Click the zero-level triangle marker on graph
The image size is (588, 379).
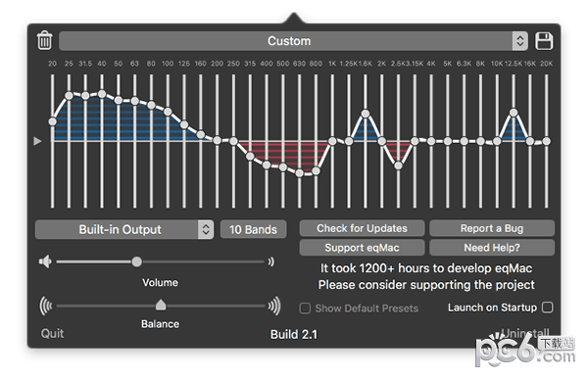point(37,141)
